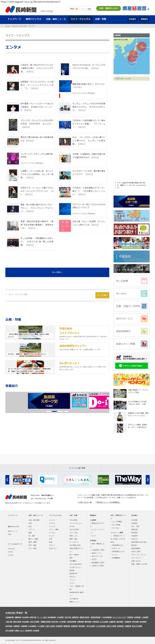Open the 鈴木愛理 チュールスカート article
Screen dimensions: 155x644
click(30, 108)
